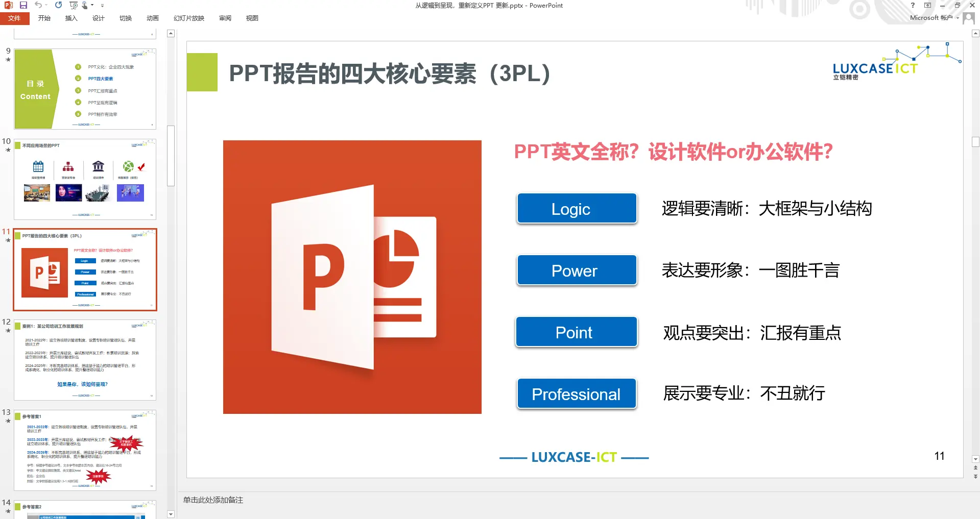Image resolution: width=980 pixels, height=519 pixels.
Task: Click the text 观点要突出：汇报有重点
Action: point(752,333)
